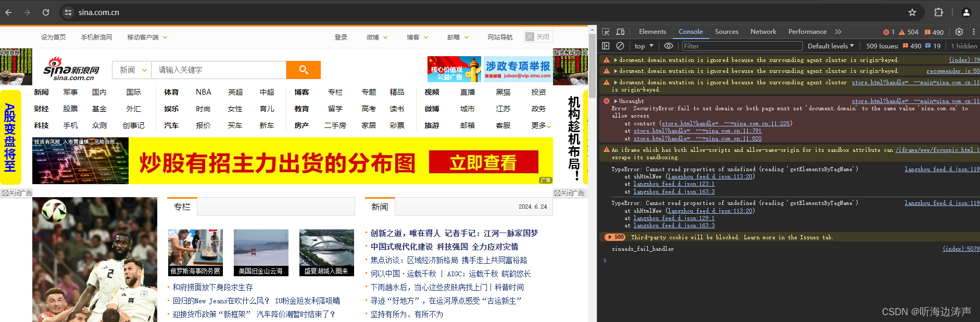Expand the warning linked to (index):79

(x=615, y=60)
